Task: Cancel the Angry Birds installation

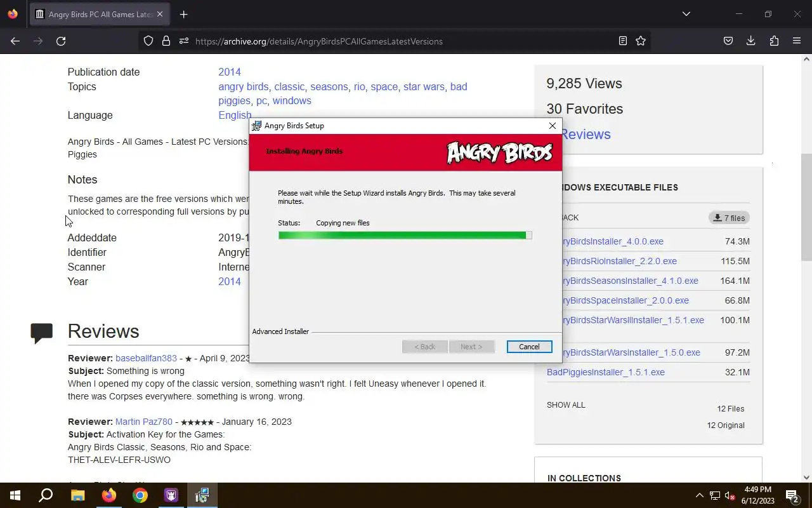Action: (x=529, y=347)
